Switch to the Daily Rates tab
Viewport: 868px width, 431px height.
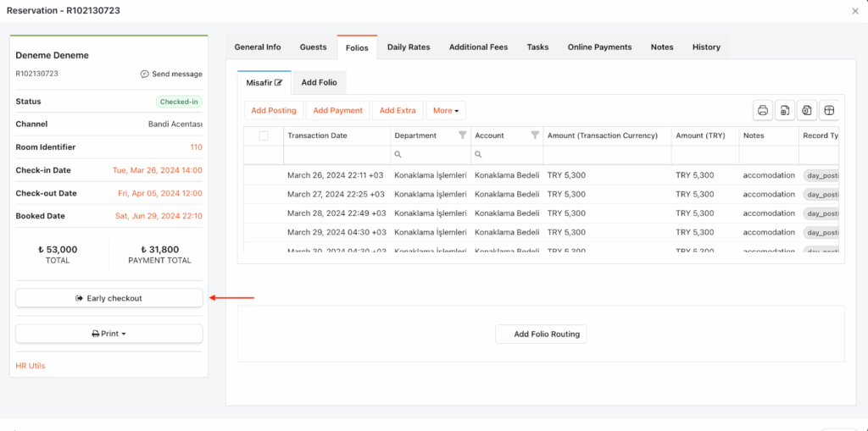409,47
